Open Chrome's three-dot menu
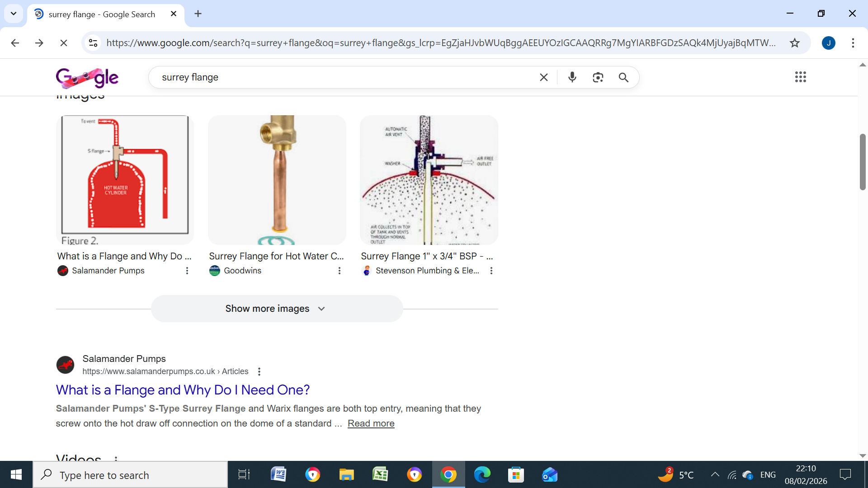The width and height of the screenshot is (868, 488). [853, 43]
